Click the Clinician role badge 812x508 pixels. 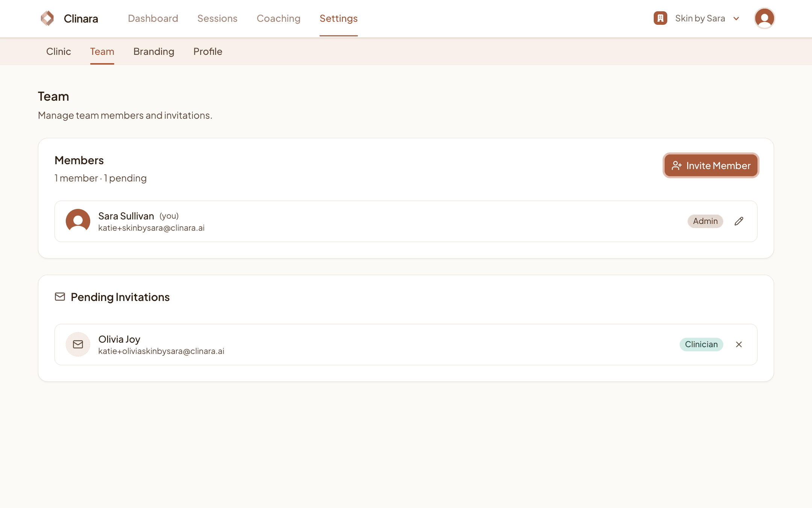(x=701, y=344)
